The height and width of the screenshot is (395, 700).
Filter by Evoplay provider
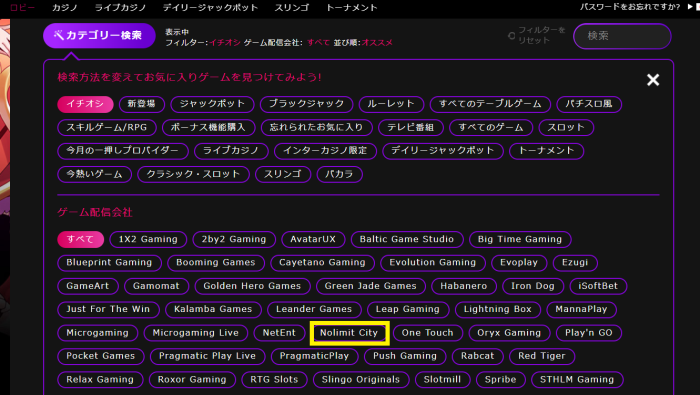click(519, 263)
